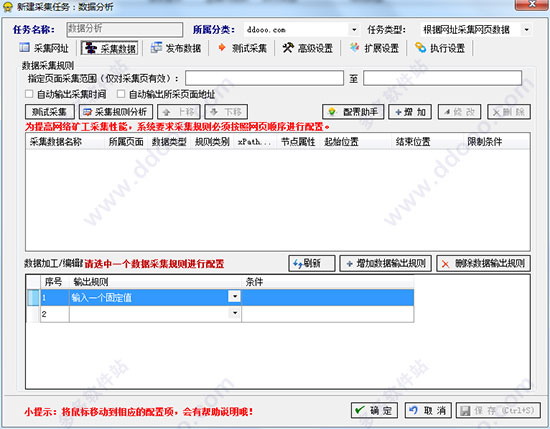The width and height of the screenshot is (550, 429).
Task: Click the 配置助手 lightbulb icon button
Action: [x=331, y=112]
